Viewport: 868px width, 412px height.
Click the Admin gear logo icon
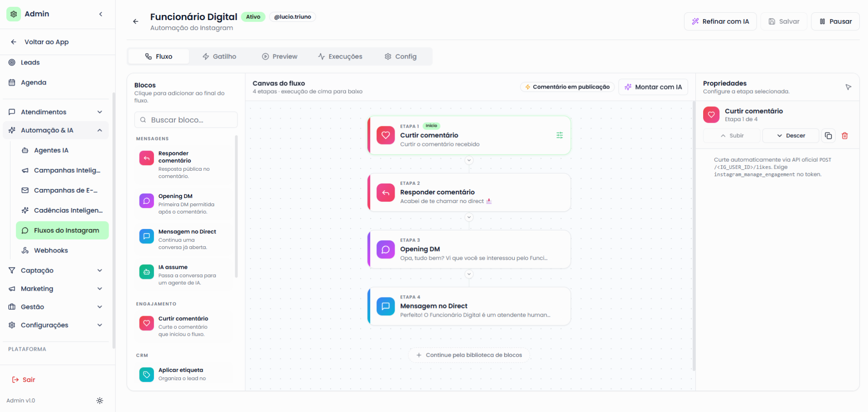tap(14, 14)
